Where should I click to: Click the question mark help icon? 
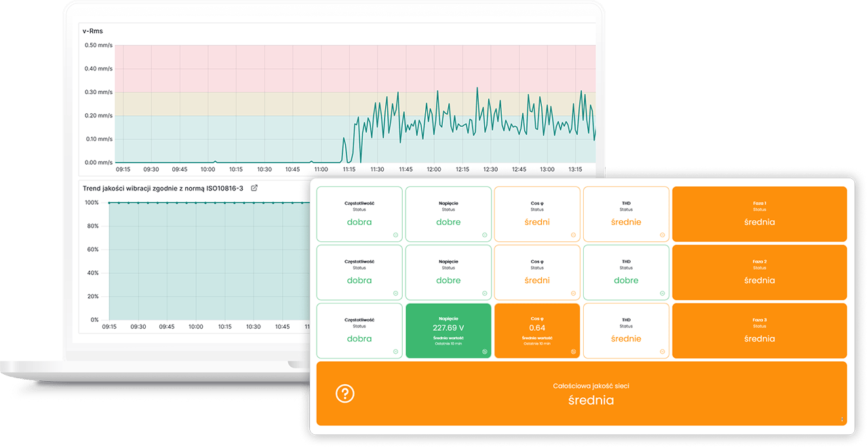coord(345,394)
